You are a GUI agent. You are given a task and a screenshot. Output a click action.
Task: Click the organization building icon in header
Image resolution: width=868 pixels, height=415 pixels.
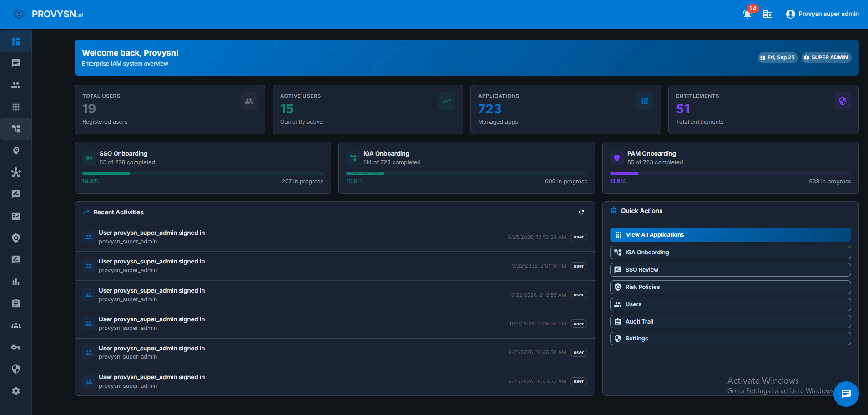768,14
